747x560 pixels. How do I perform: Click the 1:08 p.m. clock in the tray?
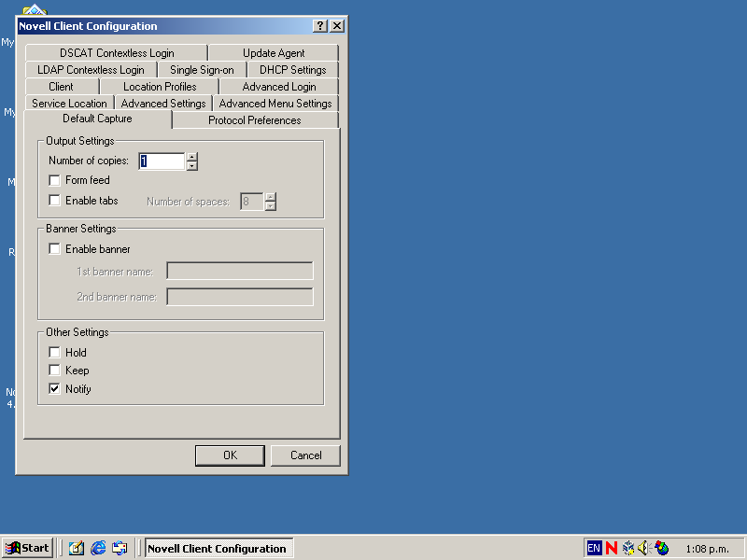pos(708,549)
